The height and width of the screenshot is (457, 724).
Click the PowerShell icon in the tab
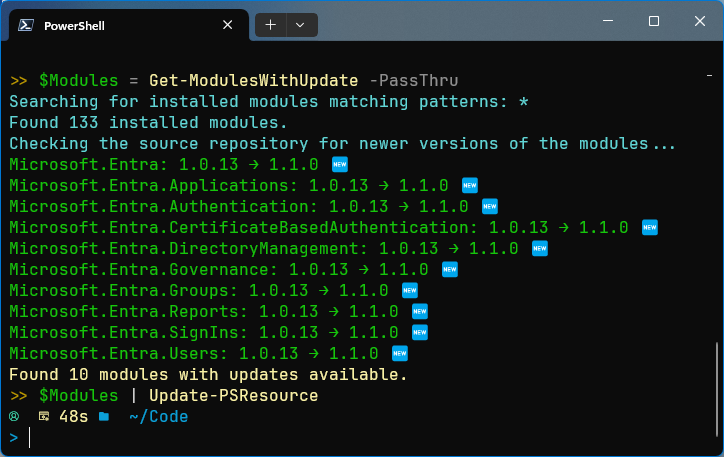pos(25,25)
